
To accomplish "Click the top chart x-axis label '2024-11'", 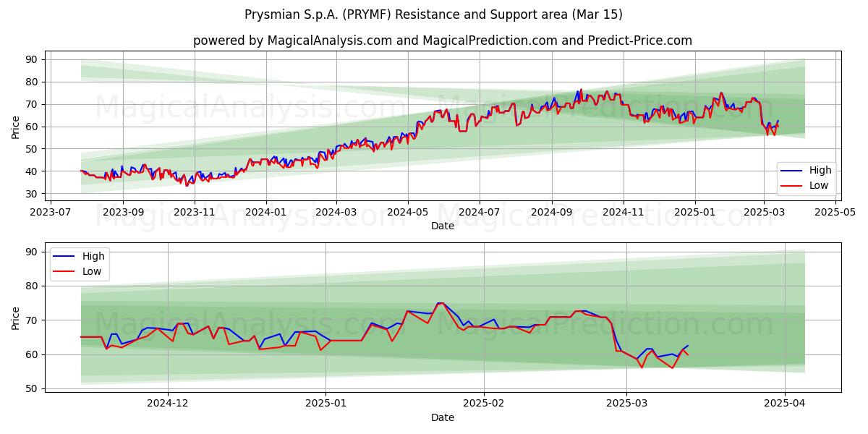I will [x=623, y=213].
